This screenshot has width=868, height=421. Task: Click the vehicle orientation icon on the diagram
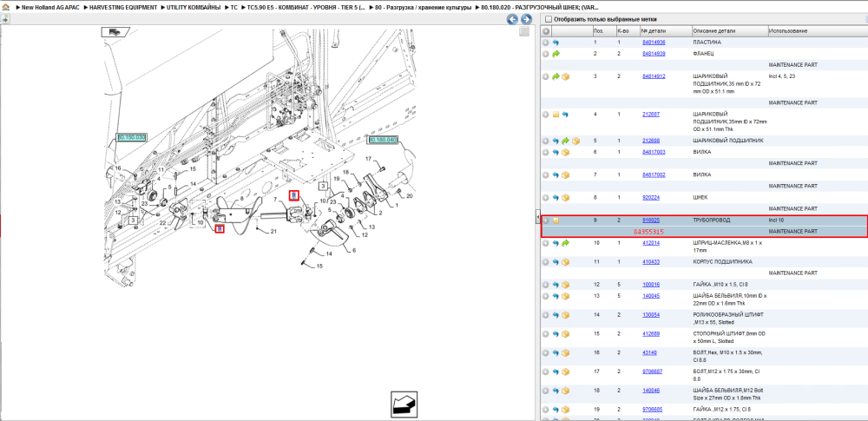[x=115, y=32]
